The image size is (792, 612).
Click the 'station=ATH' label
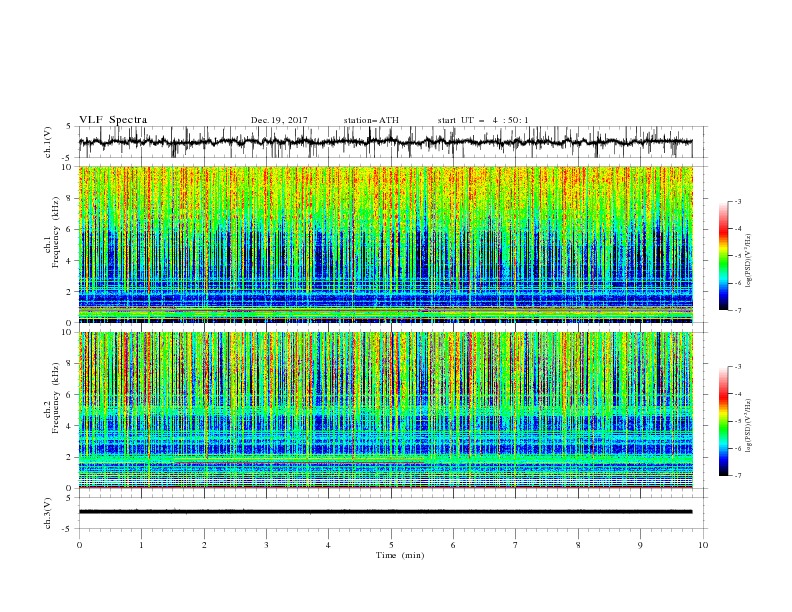pyautogui.click(x=371, y=120)
